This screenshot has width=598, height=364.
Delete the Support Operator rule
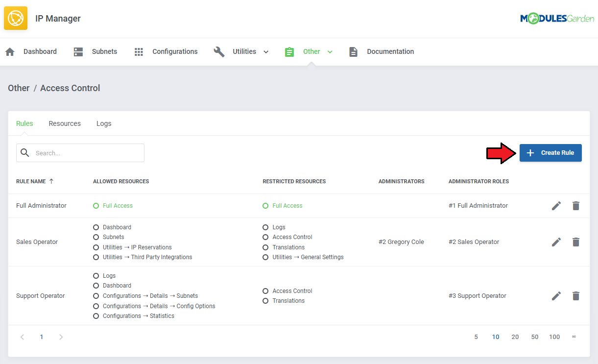576,296
